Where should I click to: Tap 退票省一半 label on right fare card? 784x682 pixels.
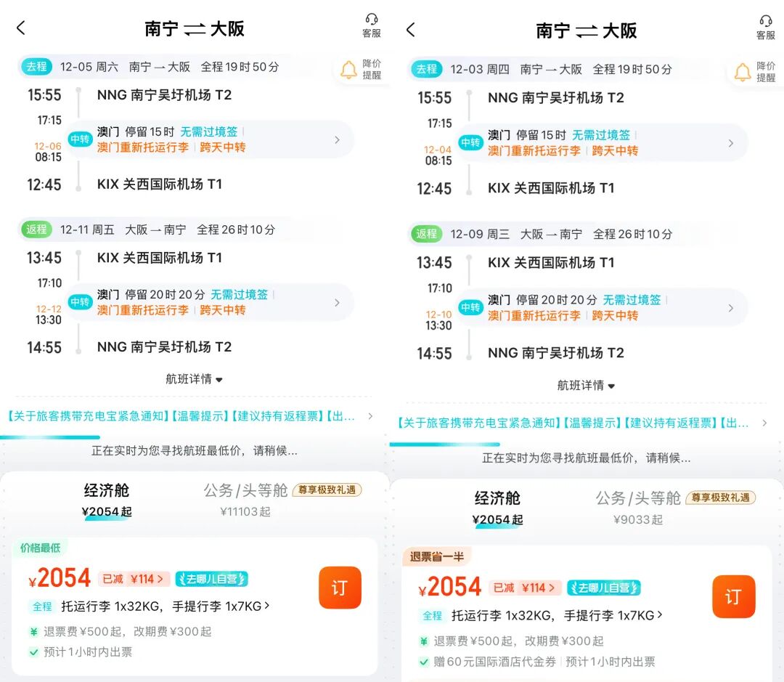tap(436, 556)
